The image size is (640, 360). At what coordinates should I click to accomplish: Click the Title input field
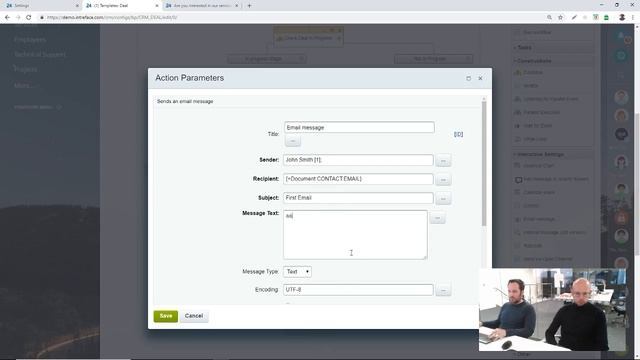359,127
